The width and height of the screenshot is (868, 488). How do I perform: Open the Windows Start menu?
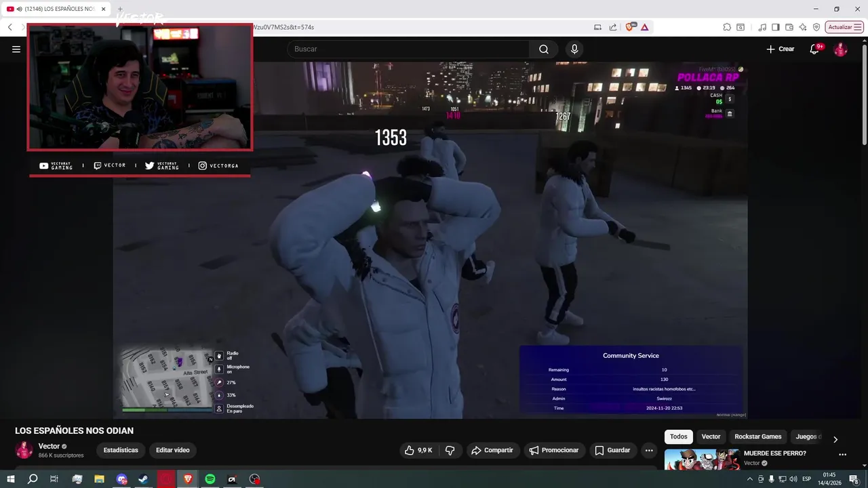(10, 479)
